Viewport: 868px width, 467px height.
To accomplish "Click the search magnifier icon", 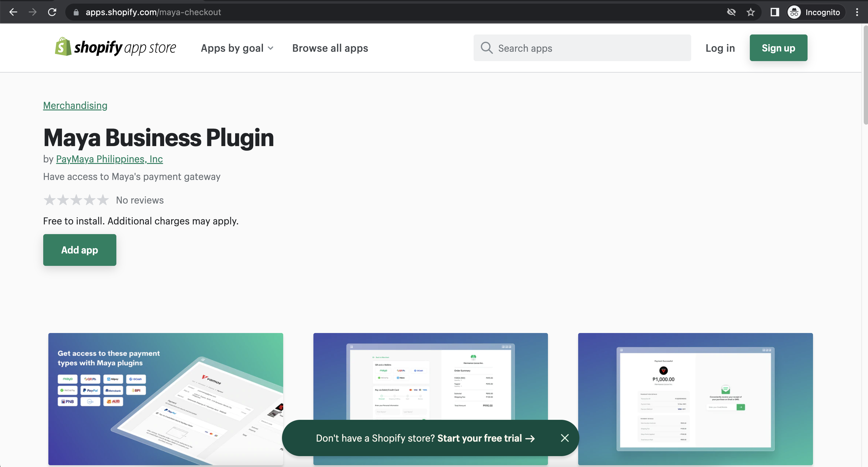I will [x=486, y=48].
